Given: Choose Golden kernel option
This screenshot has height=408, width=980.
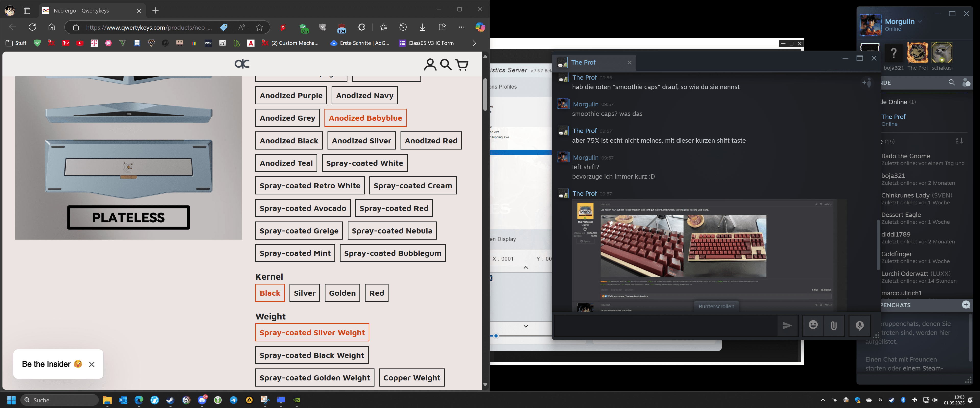Looking at the screenshot, I should (x=342, y=293).
